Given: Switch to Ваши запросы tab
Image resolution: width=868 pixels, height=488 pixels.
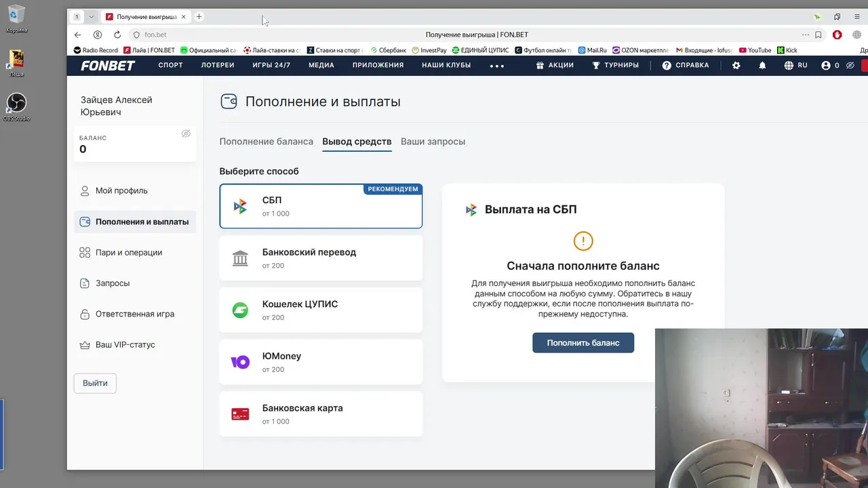Looking at the screenshot, I should (x=433, y=142).
